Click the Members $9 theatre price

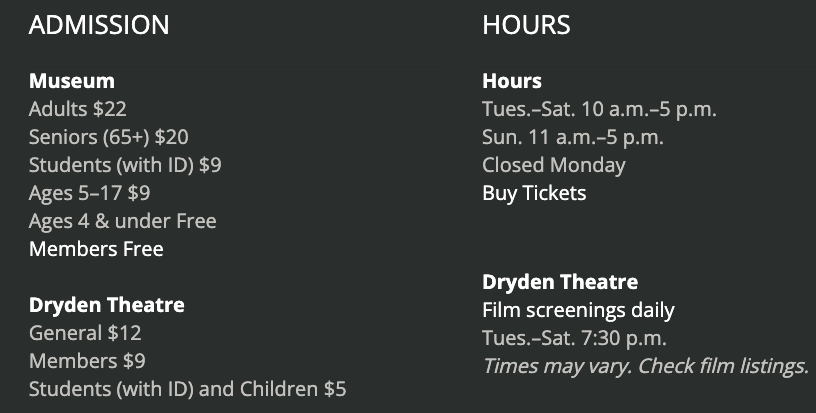[87, 361]
